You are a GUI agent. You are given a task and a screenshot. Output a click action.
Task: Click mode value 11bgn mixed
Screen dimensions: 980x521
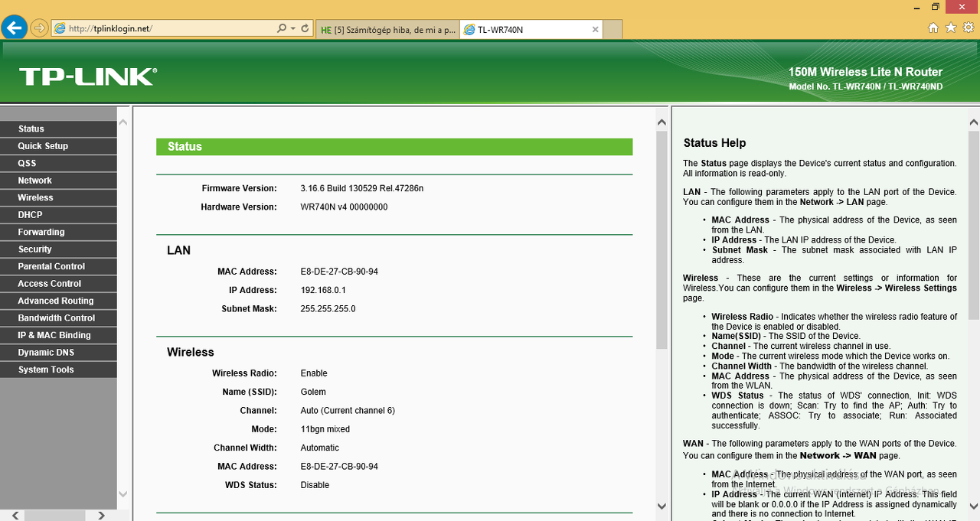pyautogui.click(x=325, y=429)
